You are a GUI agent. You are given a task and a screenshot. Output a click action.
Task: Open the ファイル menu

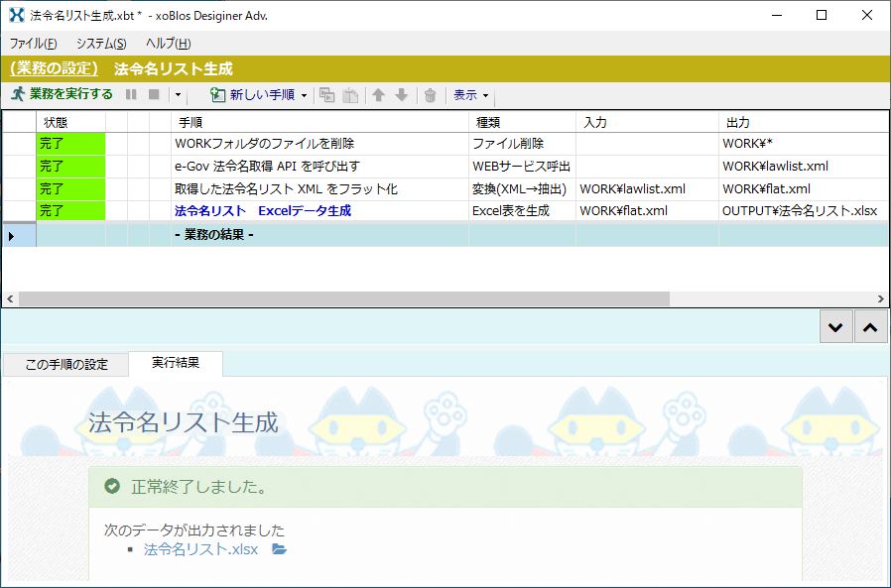click(31, 44)
